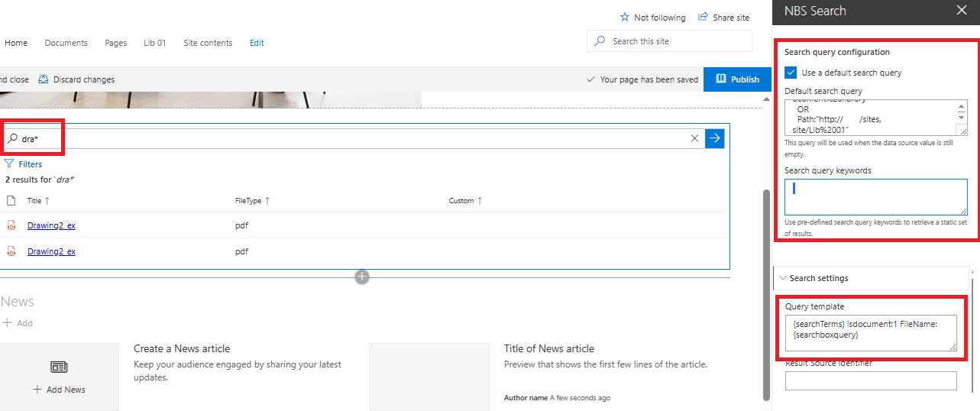Click the Title of News article heading
This screenshot has width=980, height=411.
pos(549,348)
